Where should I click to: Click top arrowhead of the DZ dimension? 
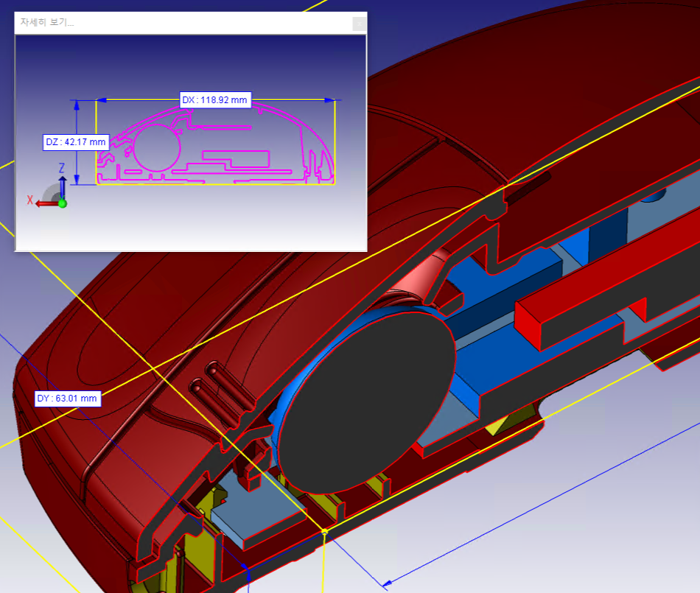[76, 105]
